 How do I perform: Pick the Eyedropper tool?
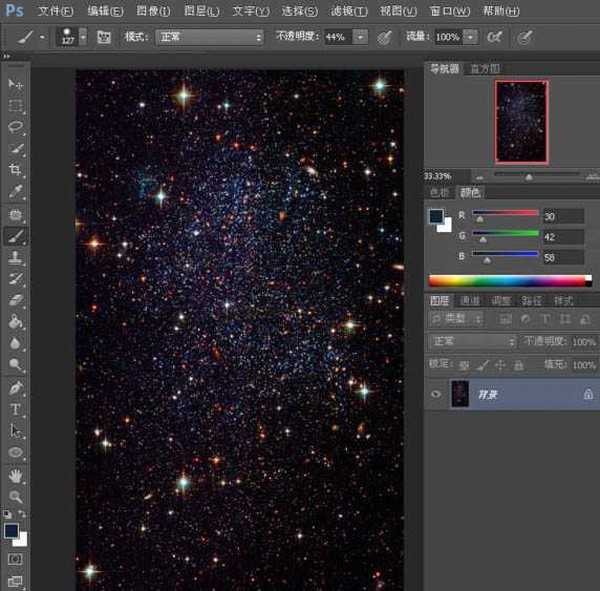16,192
